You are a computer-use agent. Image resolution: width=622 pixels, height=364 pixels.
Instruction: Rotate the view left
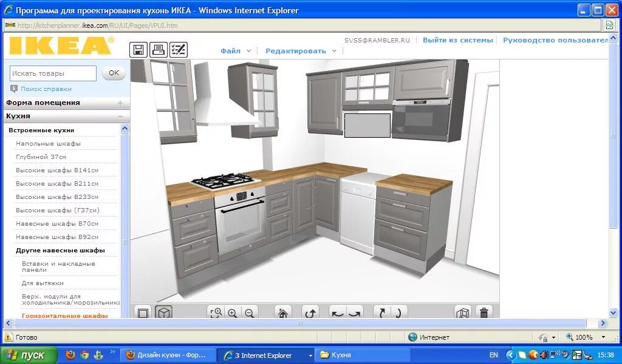(x=338, y=313)
